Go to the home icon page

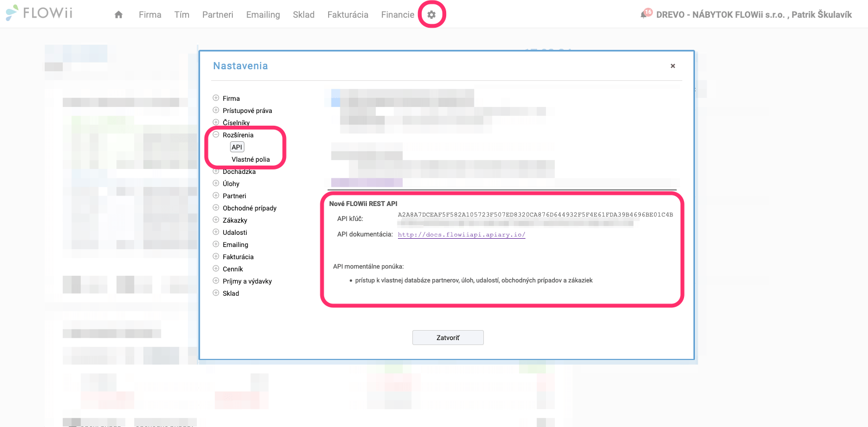click(118, 15)
